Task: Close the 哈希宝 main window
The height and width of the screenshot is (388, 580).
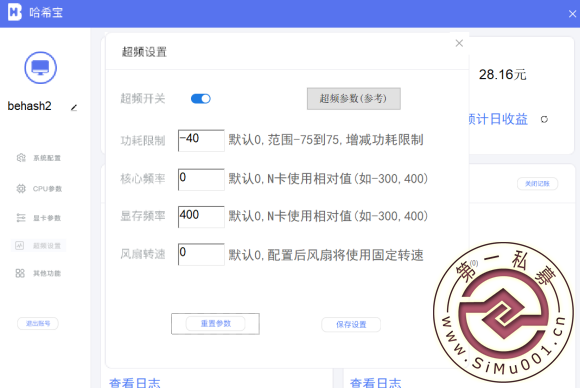Action: 572,14
